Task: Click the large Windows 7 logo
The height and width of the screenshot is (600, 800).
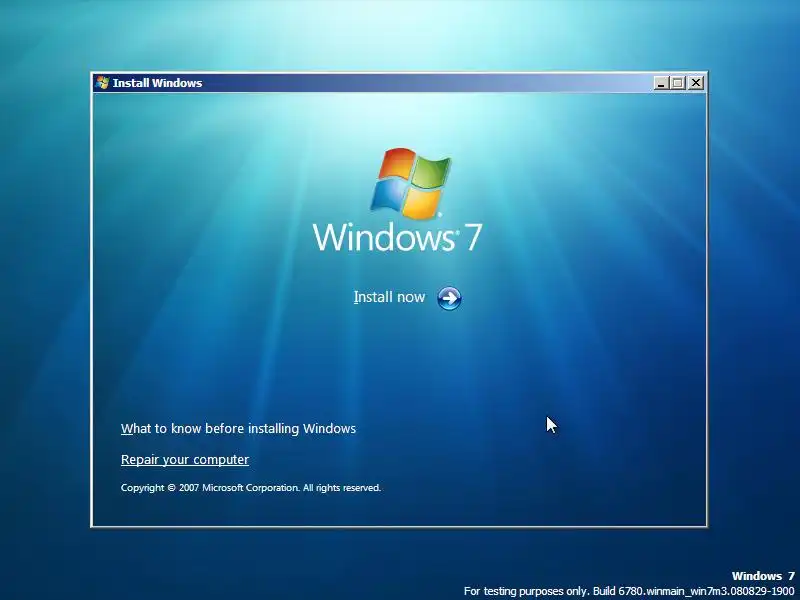Action: click(x=397, y=201)
